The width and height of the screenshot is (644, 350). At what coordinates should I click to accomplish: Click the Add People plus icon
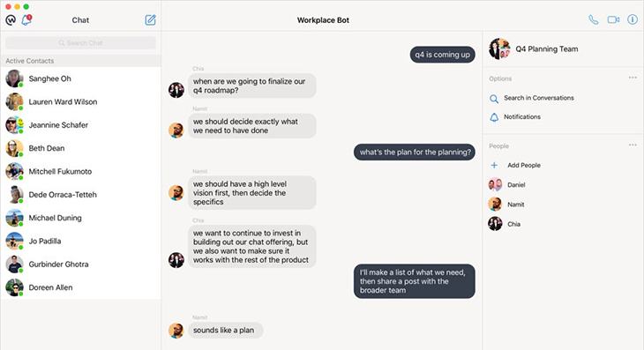[494, 165]
